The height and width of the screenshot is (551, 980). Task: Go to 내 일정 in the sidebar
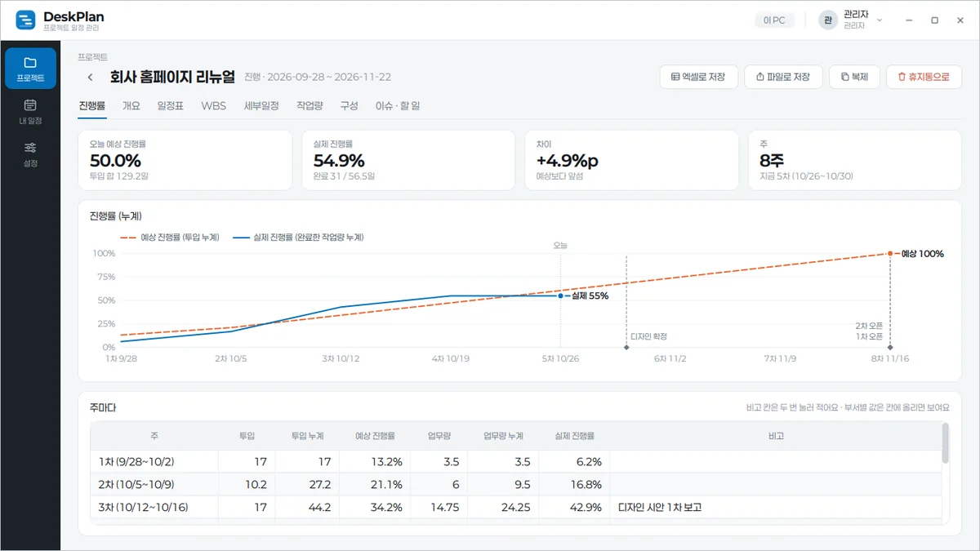coord(30,112)
